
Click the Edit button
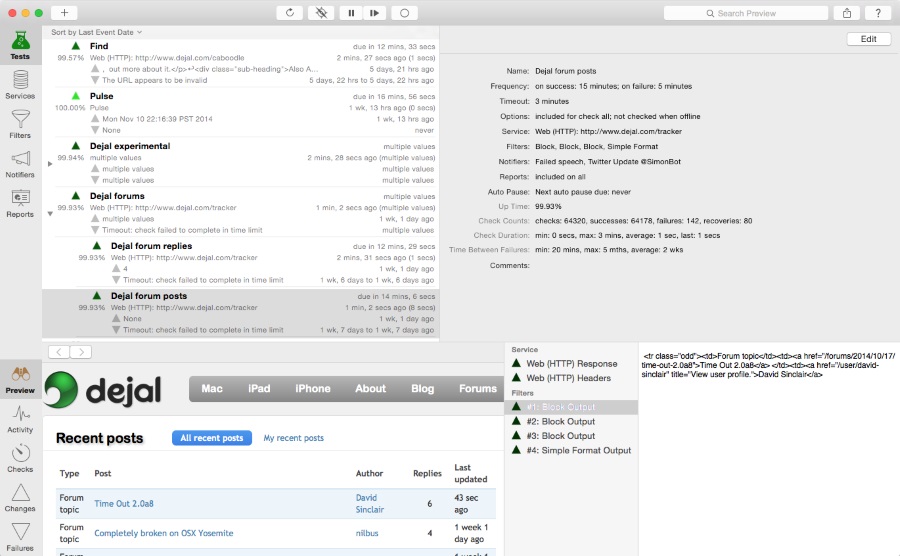[x=868, y=39]
